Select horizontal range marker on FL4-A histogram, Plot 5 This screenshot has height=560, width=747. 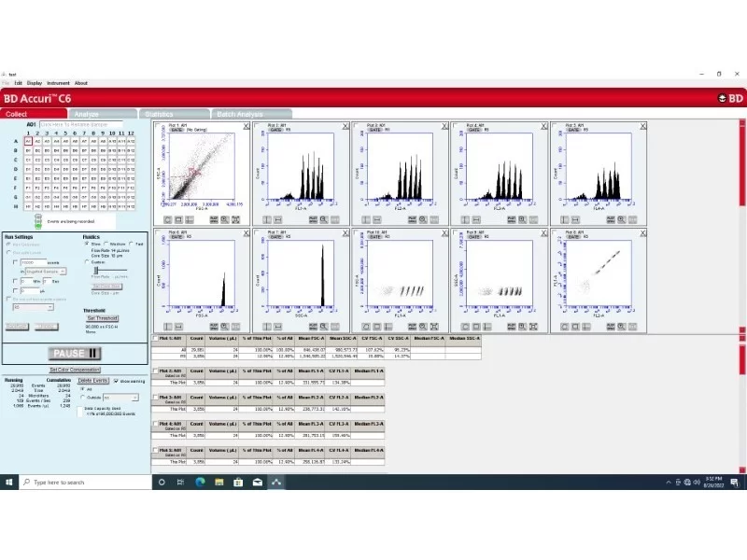pos(575,219)
